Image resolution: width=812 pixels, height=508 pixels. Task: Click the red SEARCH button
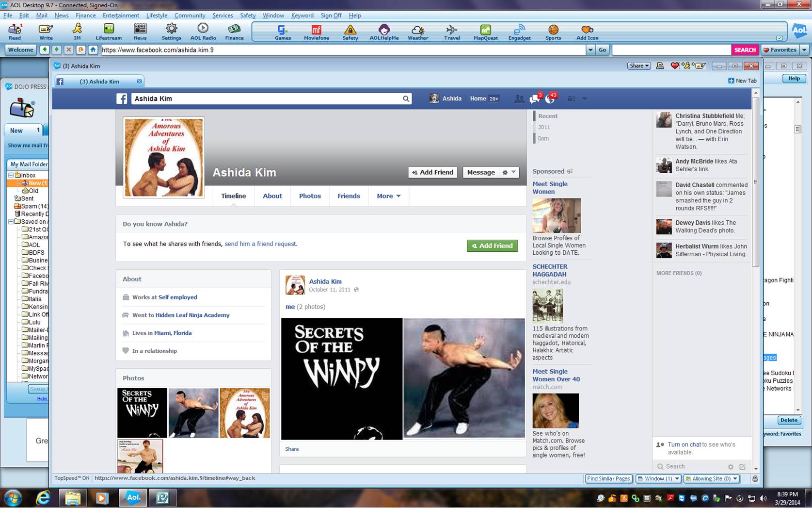pos(745,49)
